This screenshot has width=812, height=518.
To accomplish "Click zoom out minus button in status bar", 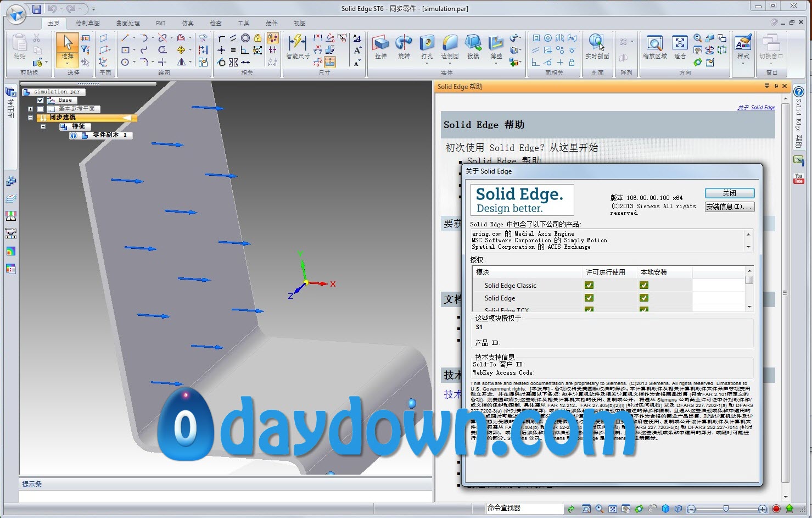I will point(691,509).
